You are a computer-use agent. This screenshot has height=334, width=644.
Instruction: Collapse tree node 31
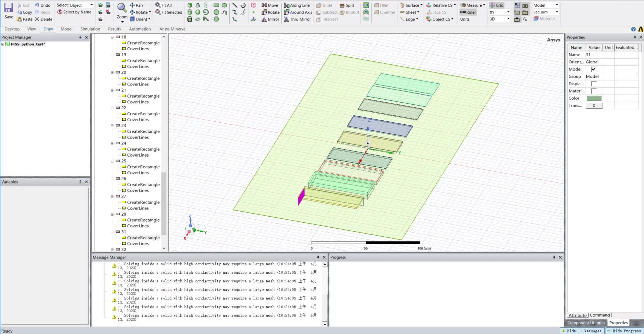pyautogui.click(x=112, y=232)
